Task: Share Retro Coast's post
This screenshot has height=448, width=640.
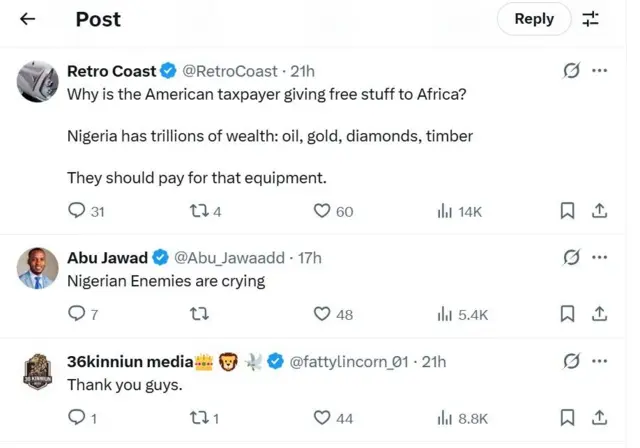Action: pos(600,211)
